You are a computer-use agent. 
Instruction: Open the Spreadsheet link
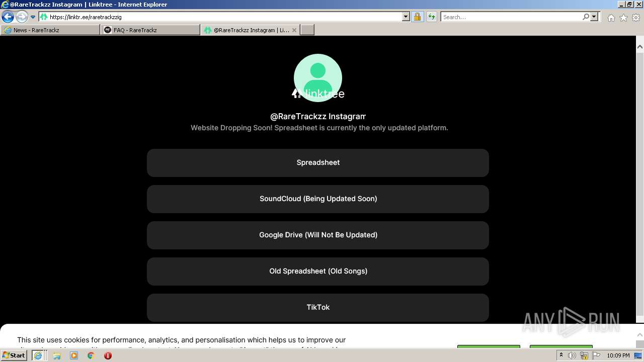pyautogui.click(x=318, y=163)
